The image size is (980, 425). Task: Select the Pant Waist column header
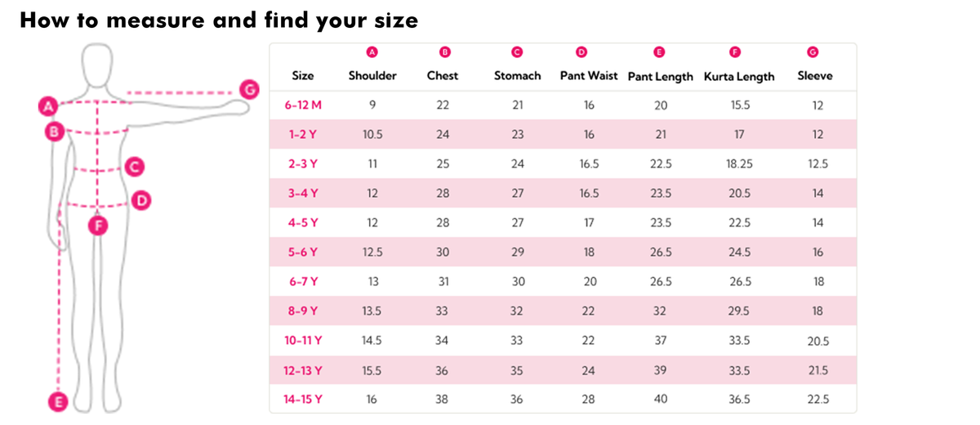click(589, 76)
